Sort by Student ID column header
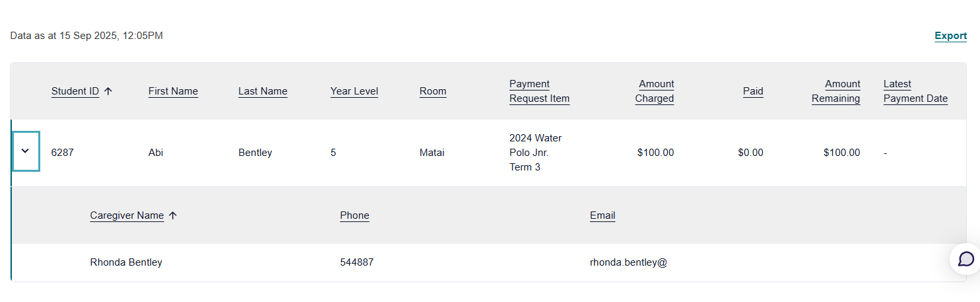This screenshot has height=302, width=980. tap(75, 91)
